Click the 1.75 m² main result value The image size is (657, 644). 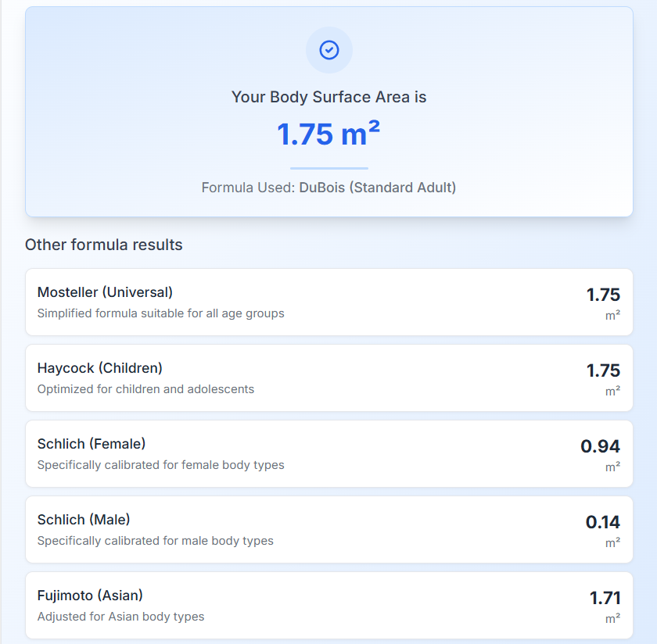point(329,134)
